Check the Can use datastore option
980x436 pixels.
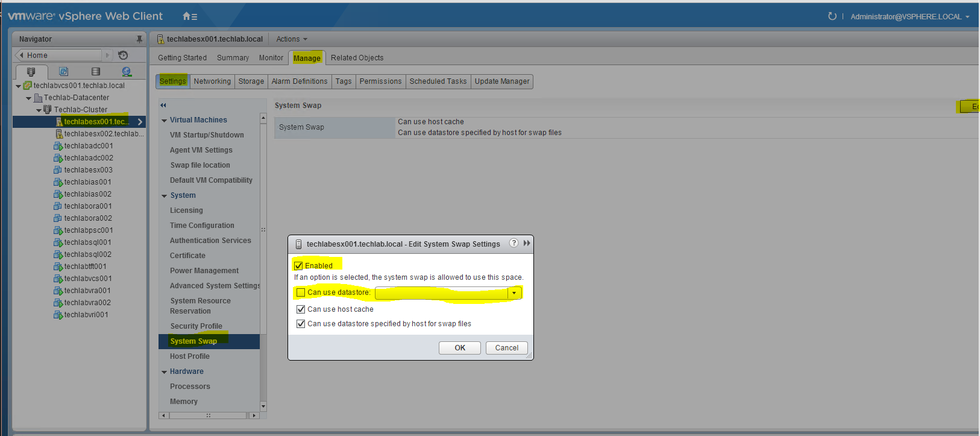301,292
